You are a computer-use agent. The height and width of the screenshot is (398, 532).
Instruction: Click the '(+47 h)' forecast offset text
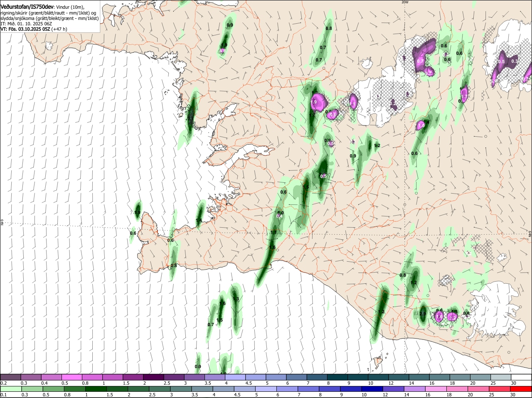[59, 29]
